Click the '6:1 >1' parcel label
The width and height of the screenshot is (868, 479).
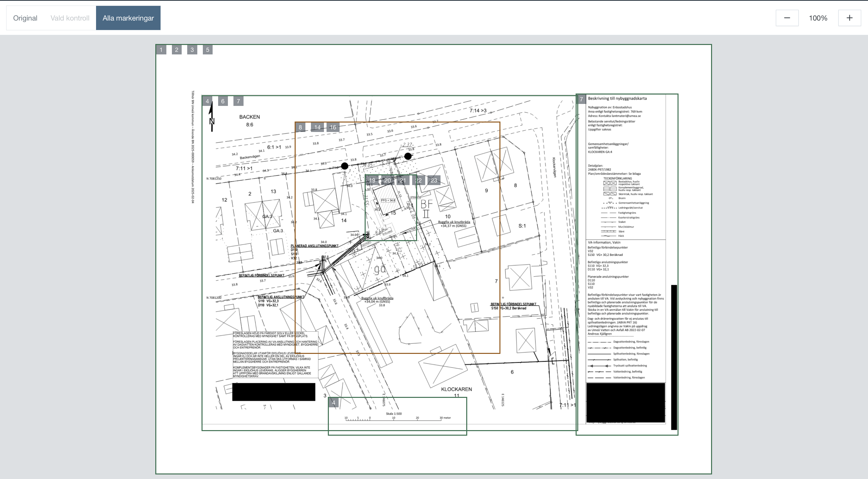pos(274,147)
